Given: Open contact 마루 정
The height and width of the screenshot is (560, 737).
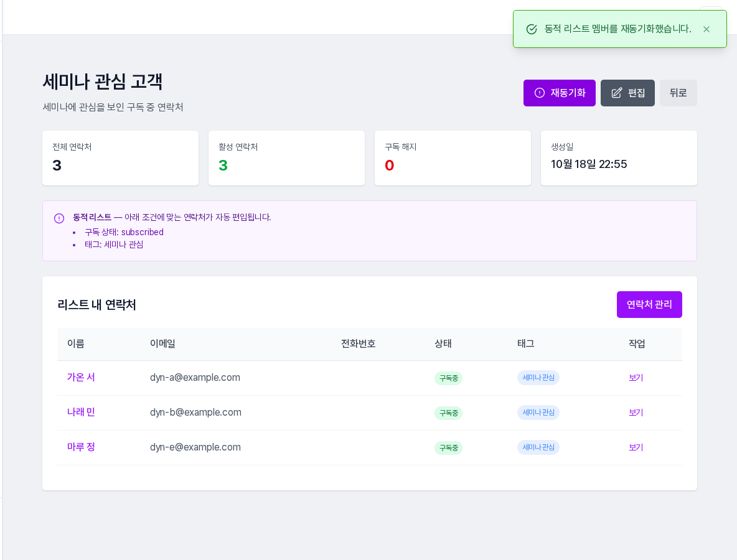Looking at the screenshot, I should [81, 447].
